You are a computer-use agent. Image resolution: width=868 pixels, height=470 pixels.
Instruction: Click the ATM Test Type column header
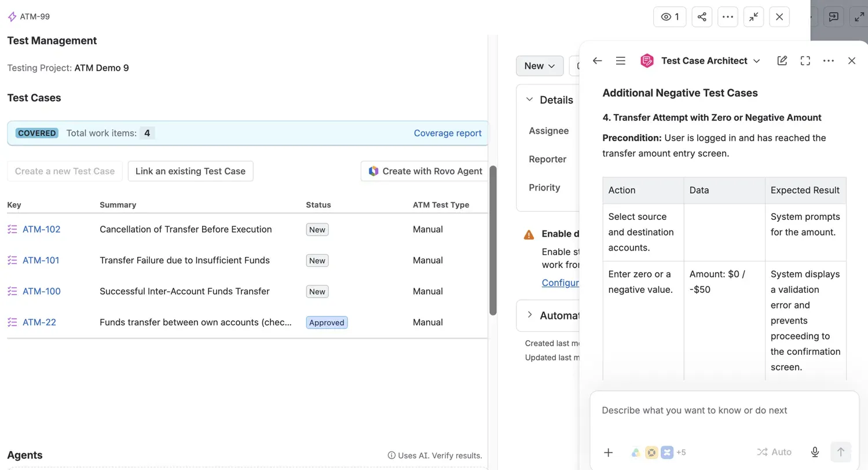click(x=441, y=205)
